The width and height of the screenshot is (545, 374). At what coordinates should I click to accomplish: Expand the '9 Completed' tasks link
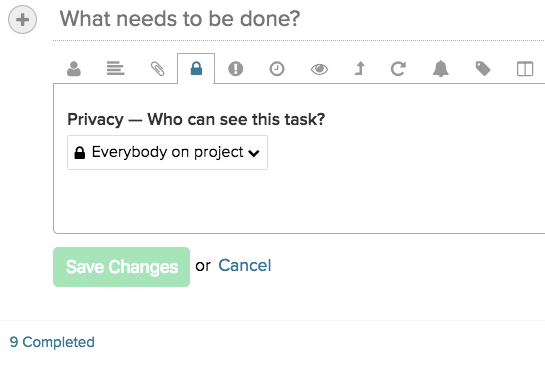[x=52, y=342]
